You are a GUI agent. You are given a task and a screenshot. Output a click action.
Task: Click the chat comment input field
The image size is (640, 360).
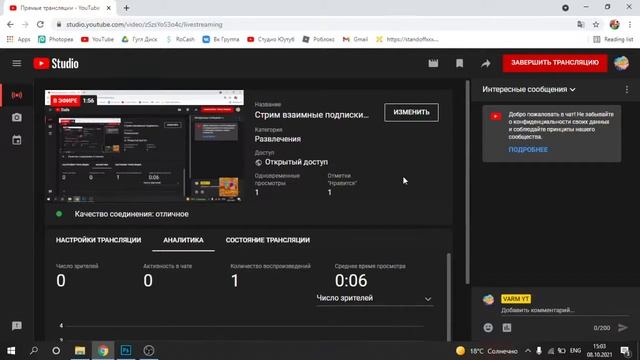[x=564, y=310]
